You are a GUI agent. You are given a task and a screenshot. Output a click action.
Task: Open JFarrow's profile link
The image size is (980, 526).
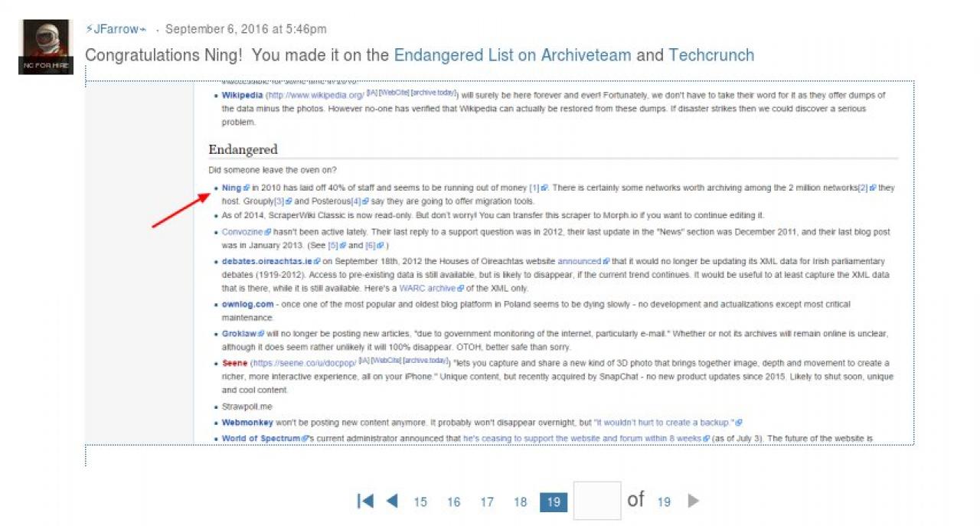(x=116, y=29)
